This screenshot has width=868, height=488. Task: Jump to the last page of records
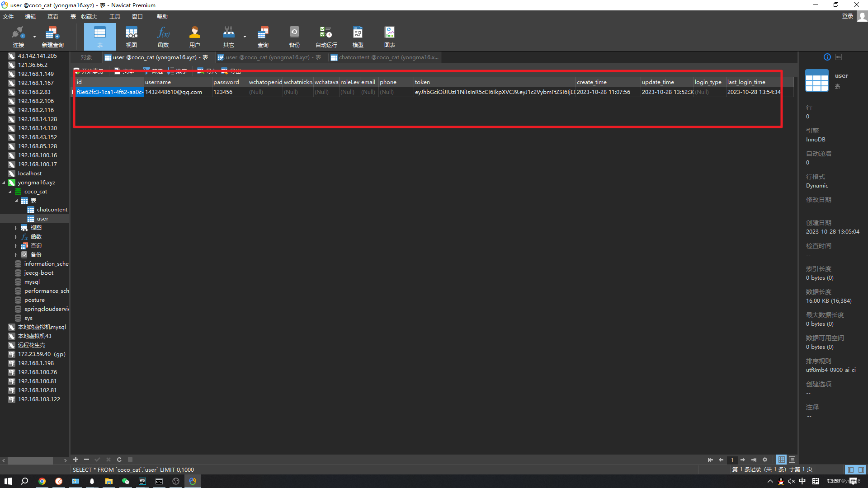pos(754,460)
